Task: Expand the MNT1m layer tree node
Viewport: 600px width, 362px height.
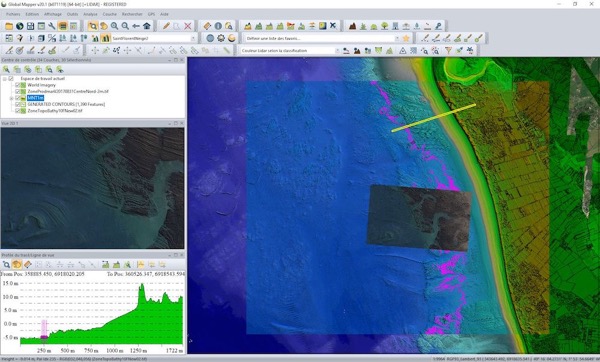Action: point(11,98)
